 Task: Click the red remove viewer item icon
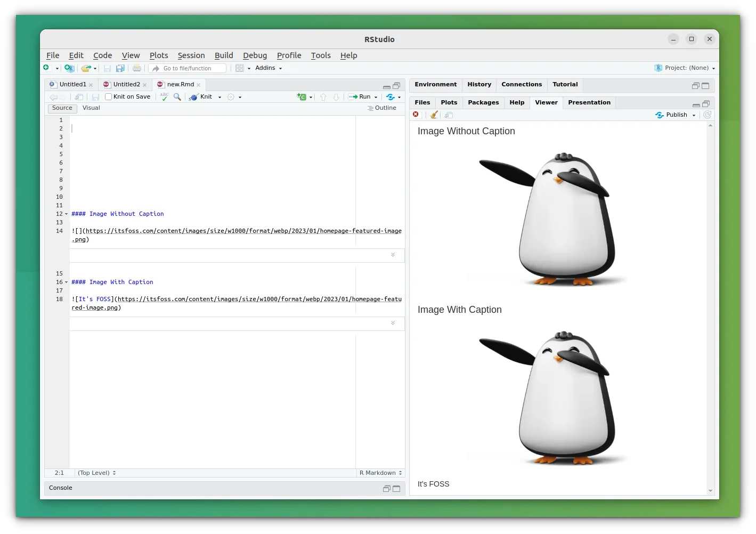pos(416,115)
